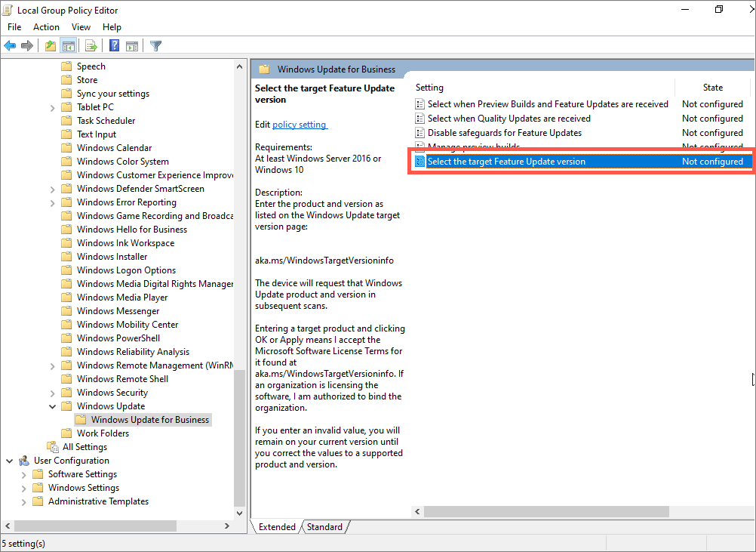Select the Windows Color System folder
Viewport: 756px width, 552px height.
(123, 161)
